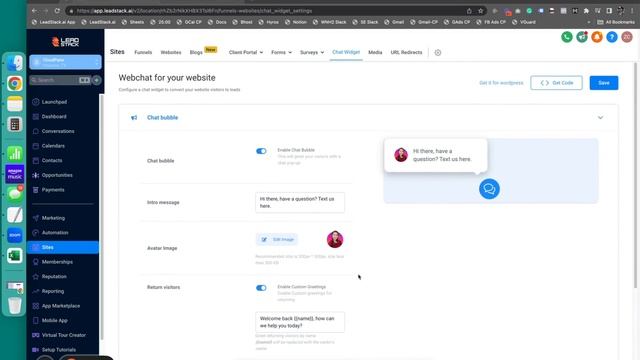Viewport: 640px width, 360px height.
Task: Open the Trash in the dock
Action: (15, 305)
